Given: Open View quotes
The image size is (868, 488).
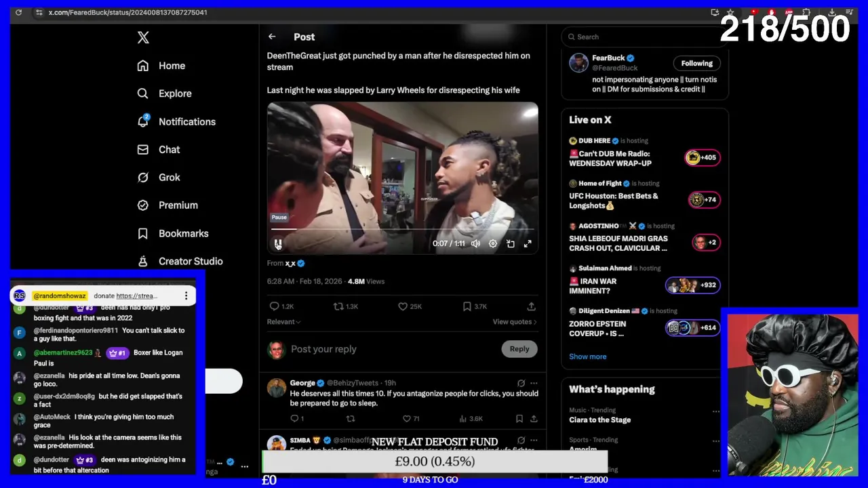Looking at the screenshot, I should click(515, 322).
